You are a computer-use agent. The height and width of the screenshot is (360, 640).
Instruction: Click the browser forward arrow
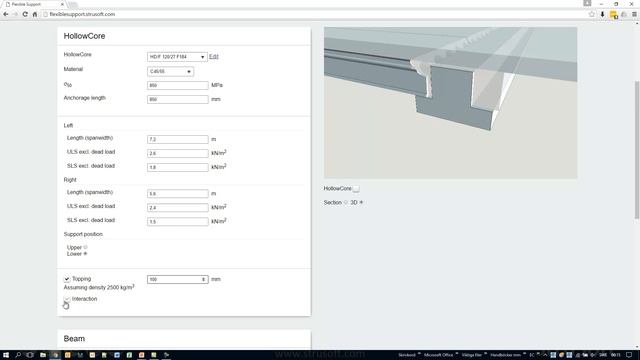pos(15,14)
